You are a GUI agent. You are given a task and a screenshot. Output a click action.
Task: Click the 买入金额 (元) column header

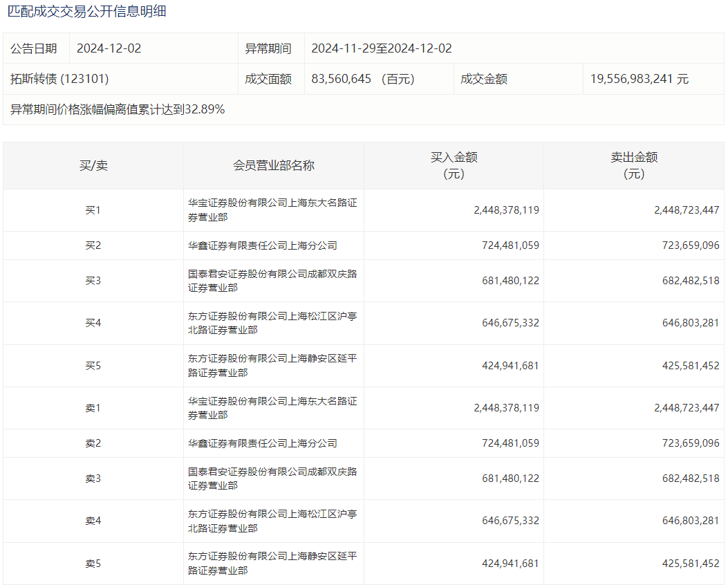click(454, 165)
